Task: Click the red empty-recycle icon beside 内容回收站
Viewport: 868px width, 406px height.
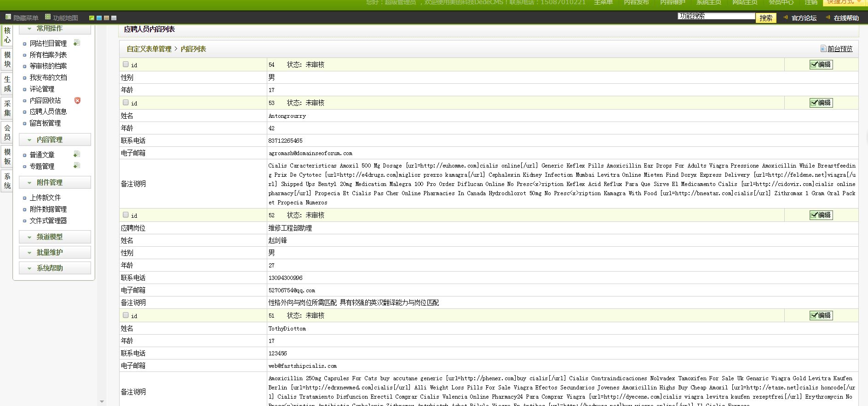Action: (x=77, y=100)
